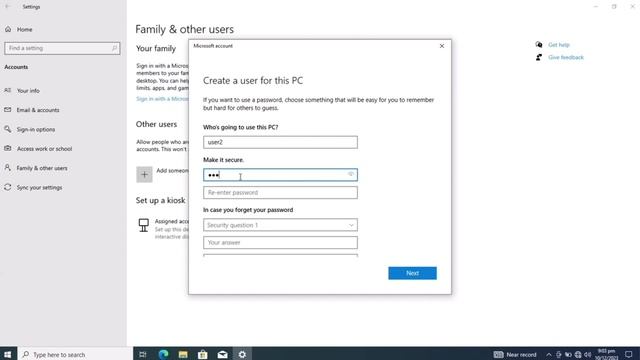Click the Settings gear in taskbar
The image size is (640, 360).
(242, 354)
